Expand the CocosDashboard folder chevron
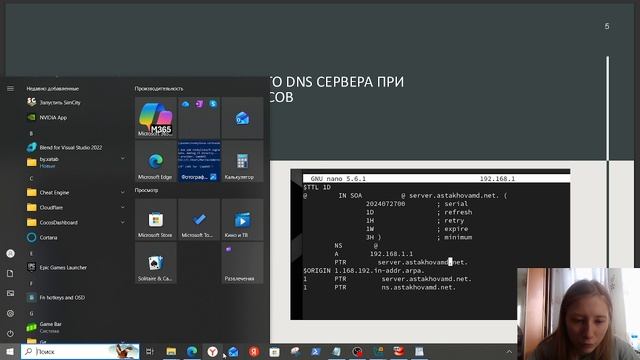Image resolution: width=640 pixels, height=360 pixels. (x=123, y=222)
